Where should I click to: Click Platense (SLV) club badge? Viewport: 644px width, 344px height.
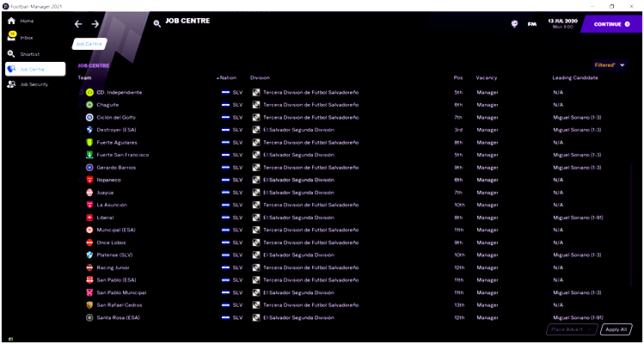pos(89,255)
